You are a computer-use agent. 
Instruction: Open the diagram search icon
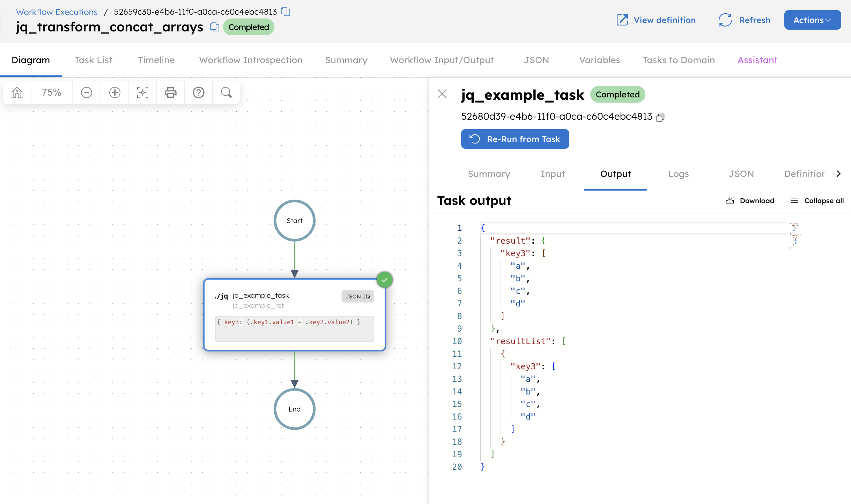tap(226, 92)
